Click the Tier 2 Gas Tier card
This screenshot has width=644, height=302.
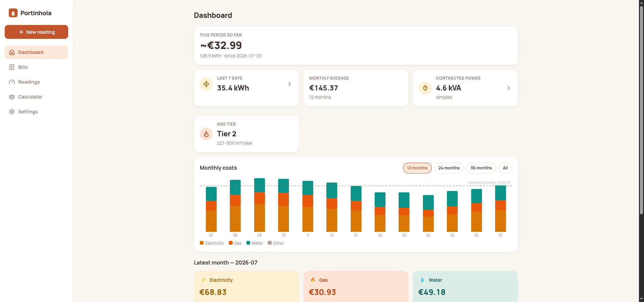[246, 134]
